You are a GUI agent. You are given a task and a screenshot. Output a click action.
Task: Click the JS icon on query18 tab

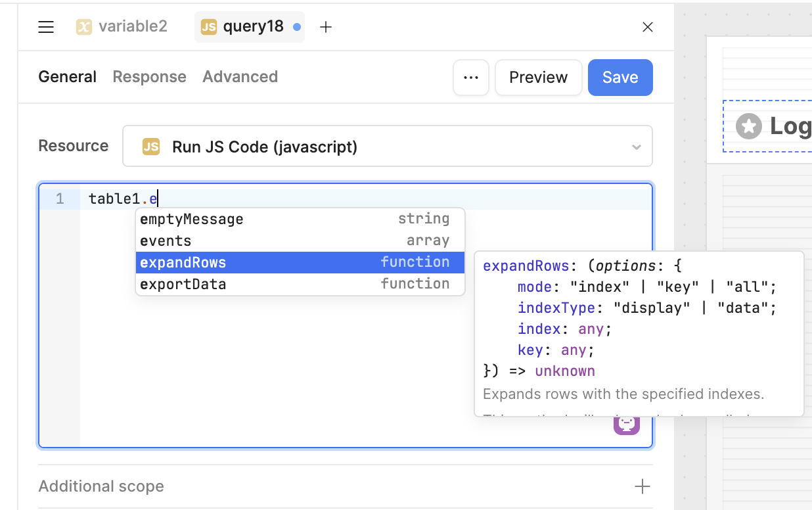209,27
